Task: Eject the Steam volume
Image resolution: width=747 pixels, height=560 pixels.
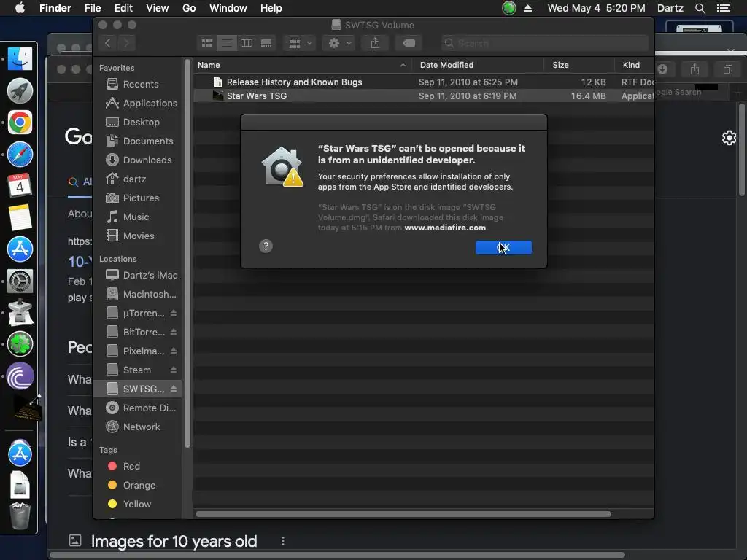Action: pos(174,370)
